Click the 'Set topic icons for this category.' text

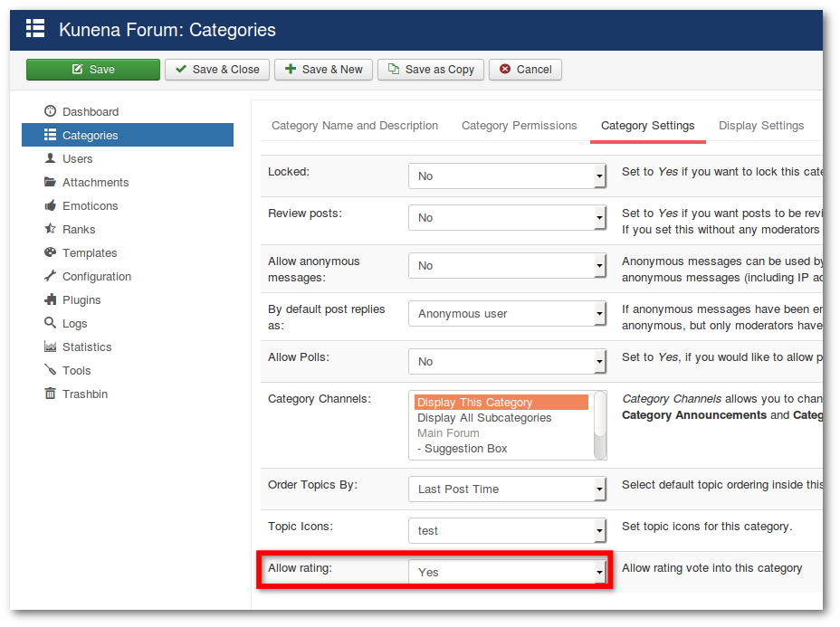coord(707,527)
